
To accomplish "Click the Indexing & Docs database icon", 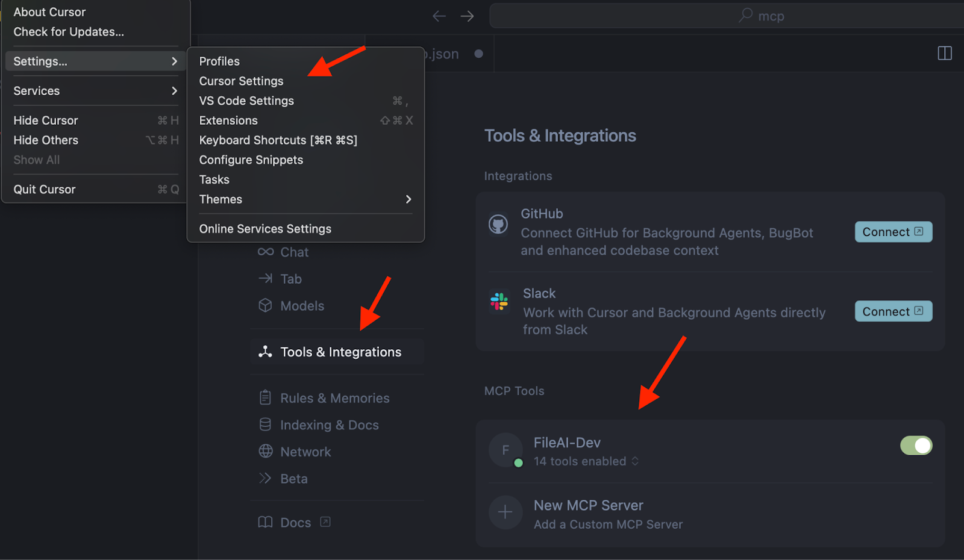I will click(x=265, y=425).
